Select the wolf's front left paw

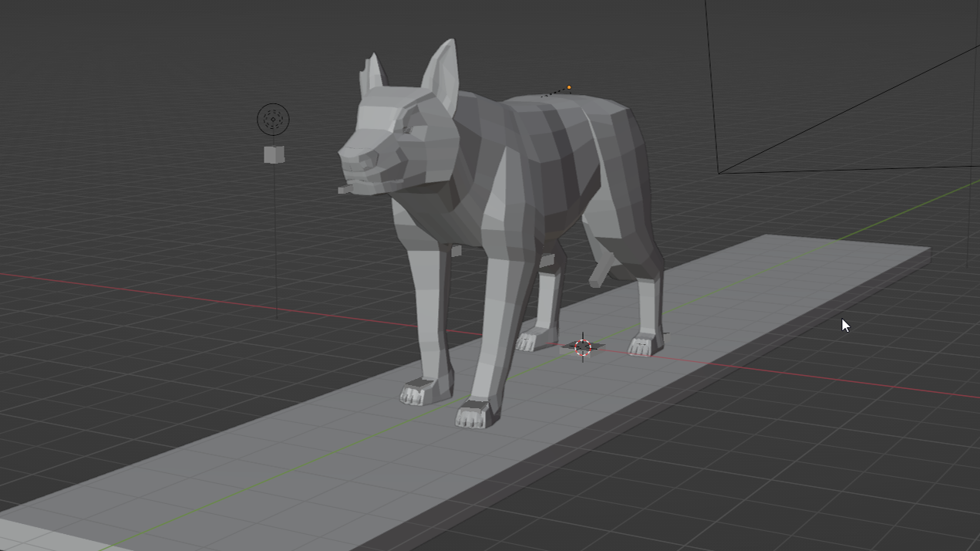pos(420,394)
